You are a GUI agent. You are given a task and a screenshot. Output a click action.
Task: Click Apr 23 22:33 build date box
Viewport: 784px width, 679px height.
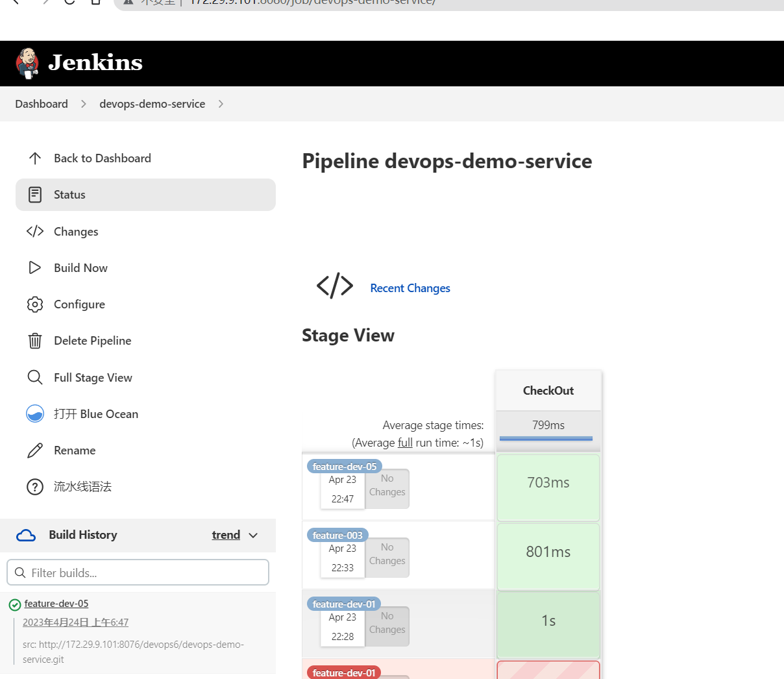coord(343,559)
